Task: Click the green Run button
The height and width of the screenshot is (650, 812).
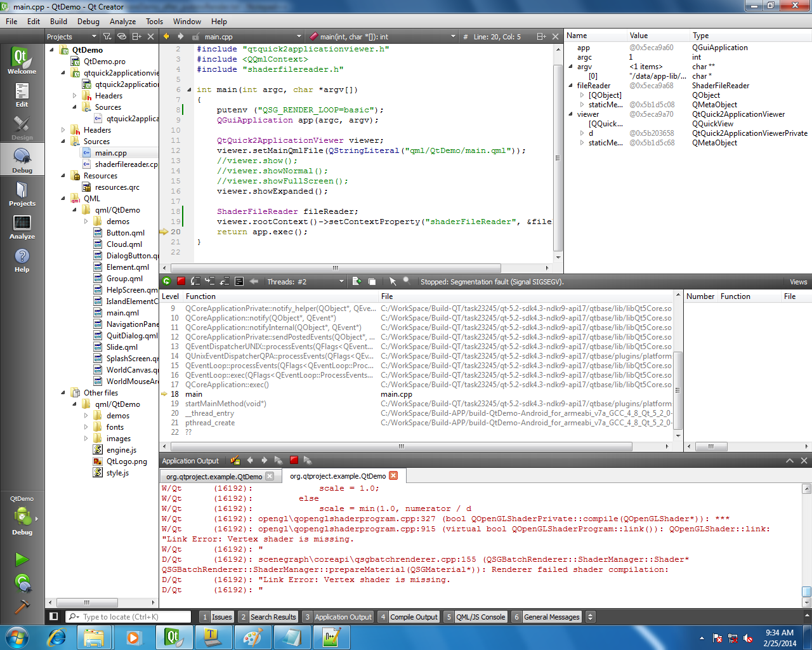Action: pyautogui.click(x=22, y=559)
